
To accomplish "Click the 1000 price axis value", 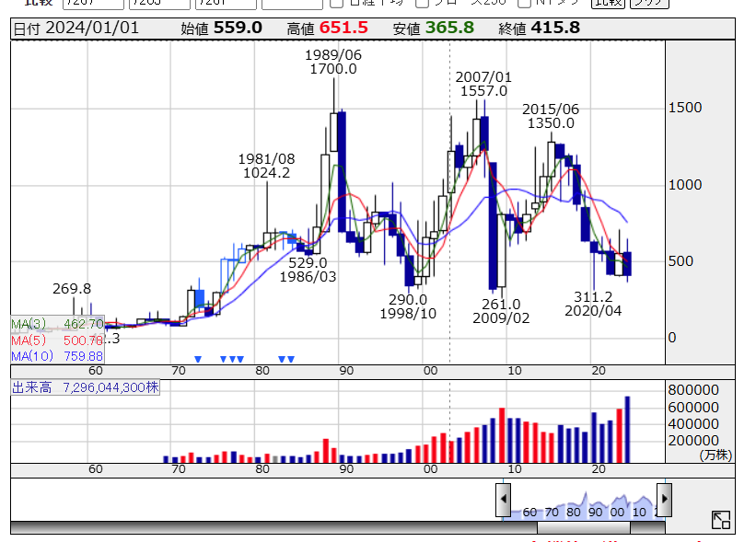I will [x=685, y=185].
